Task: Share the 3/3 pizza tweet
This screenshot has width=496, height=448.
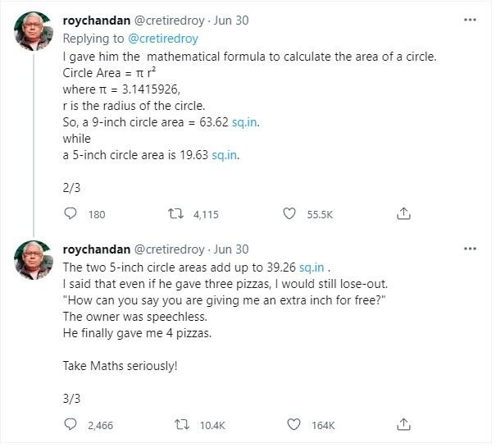Action: point(403,425)
